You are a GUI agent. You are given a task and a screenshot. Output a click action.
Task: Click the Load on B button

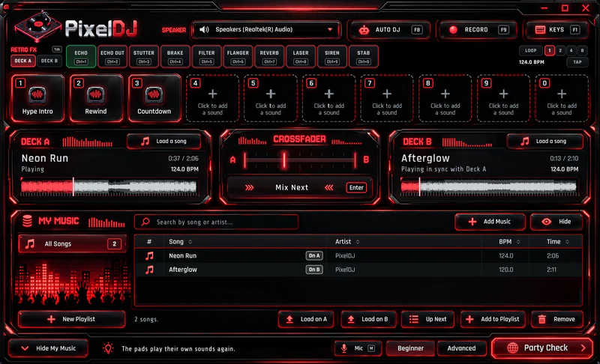367,319
